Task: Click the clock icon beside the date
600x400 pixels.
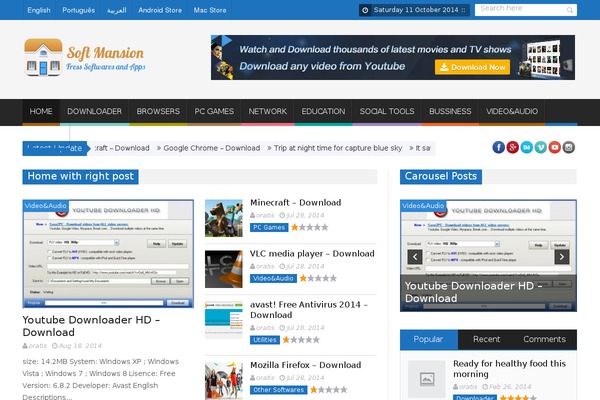Action: [365, 10]
